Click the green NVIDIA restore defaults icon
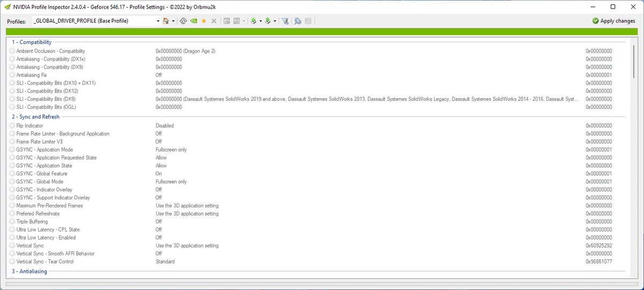 tap(194, 21)
